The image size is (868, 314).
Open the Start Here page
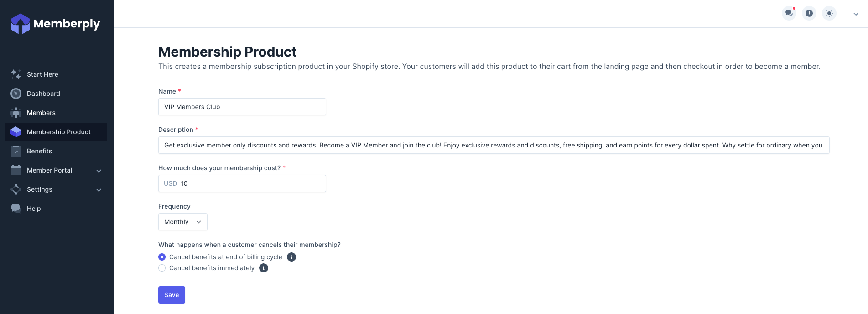(x=42, y=74)
